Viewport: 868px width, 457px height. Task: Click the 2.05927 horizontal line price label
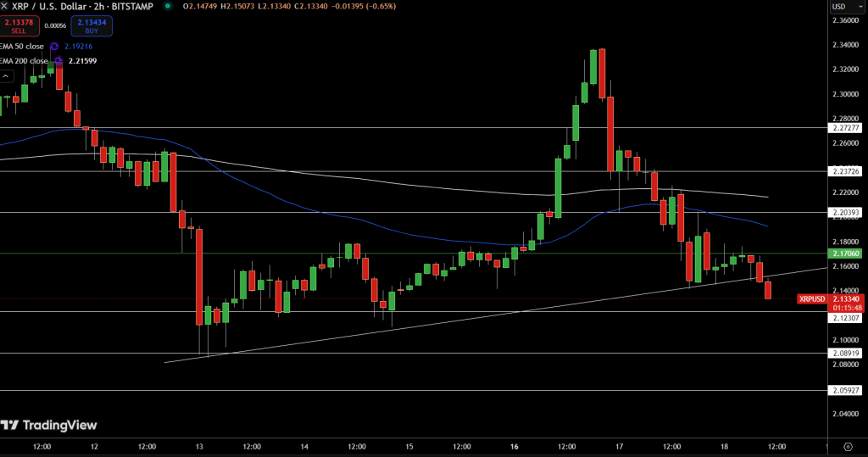tap(845, 391)
